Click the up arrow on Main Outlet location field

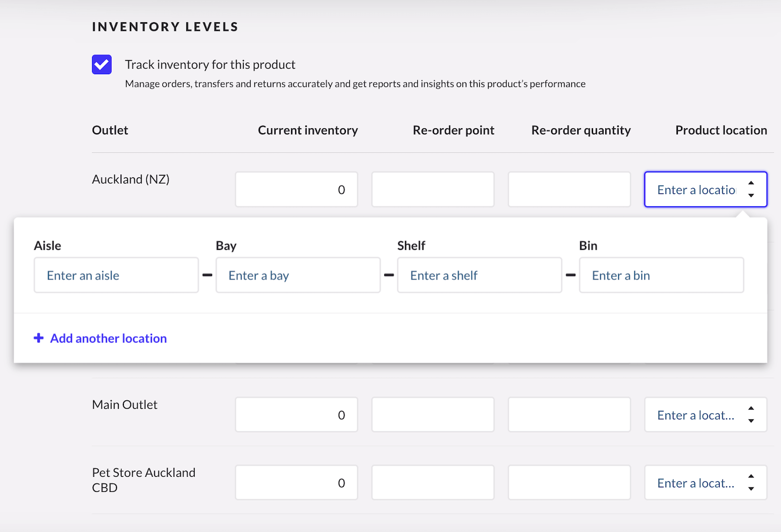coord(751,408)
